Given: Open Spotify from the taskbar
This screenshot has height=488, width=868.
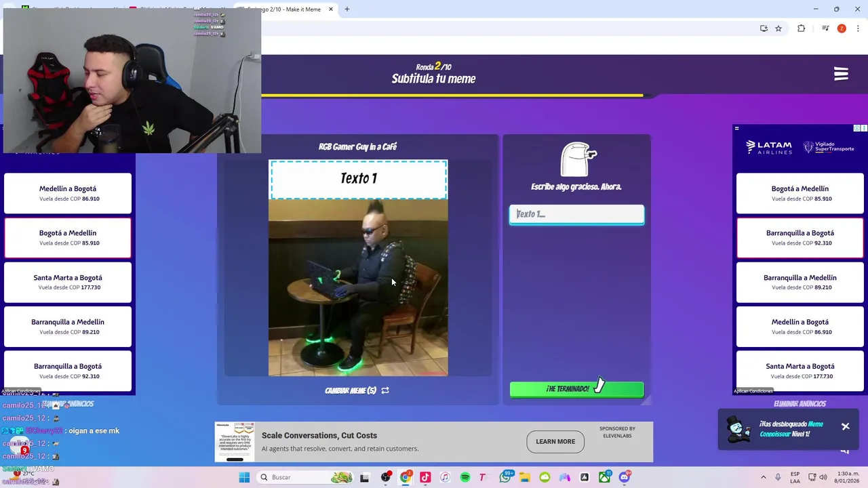Looking at the screenshot, I should coord(465,477).
